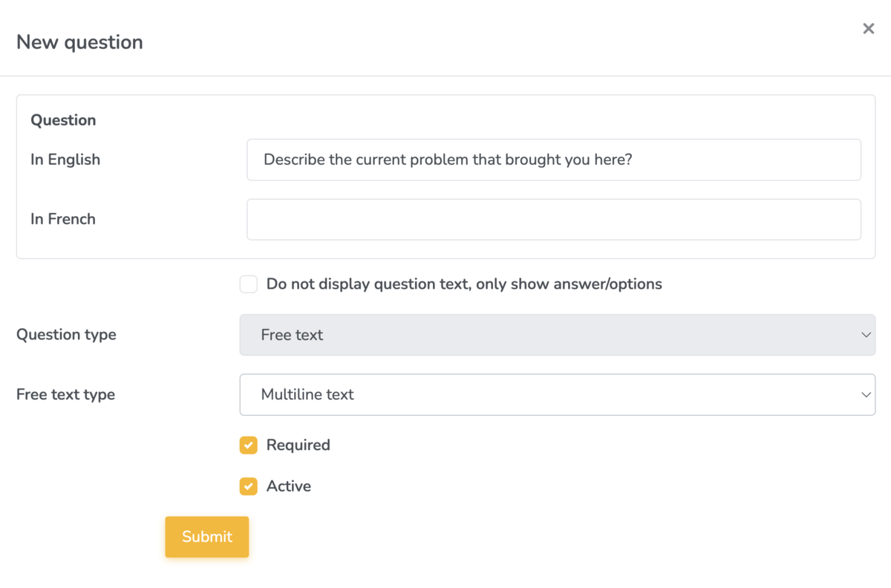The image size is (891, 588).
Task: Click the In French field label
Action: 62,219
